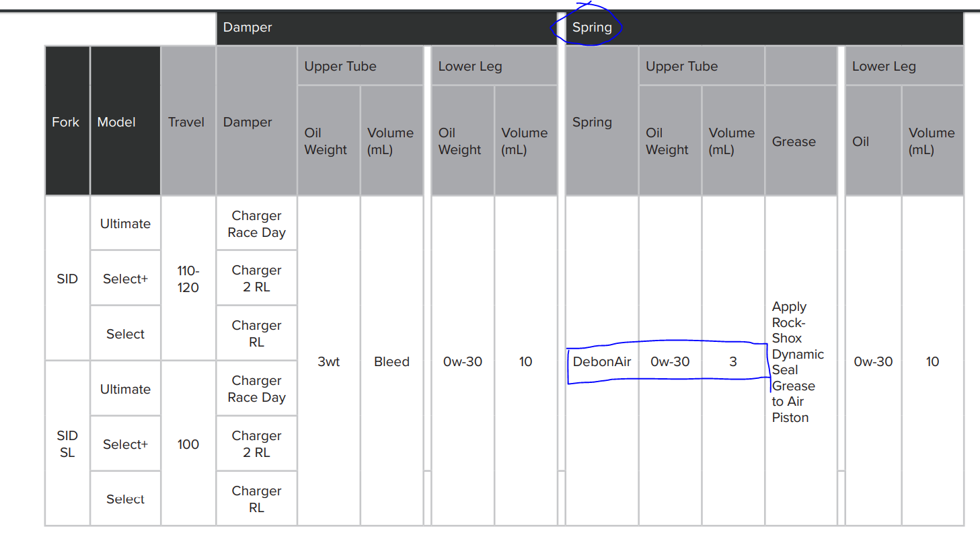Click the SID SL fork cell
Image resolution: width=980 pixels, height=533 pixels.
click(x=67, y=443)
